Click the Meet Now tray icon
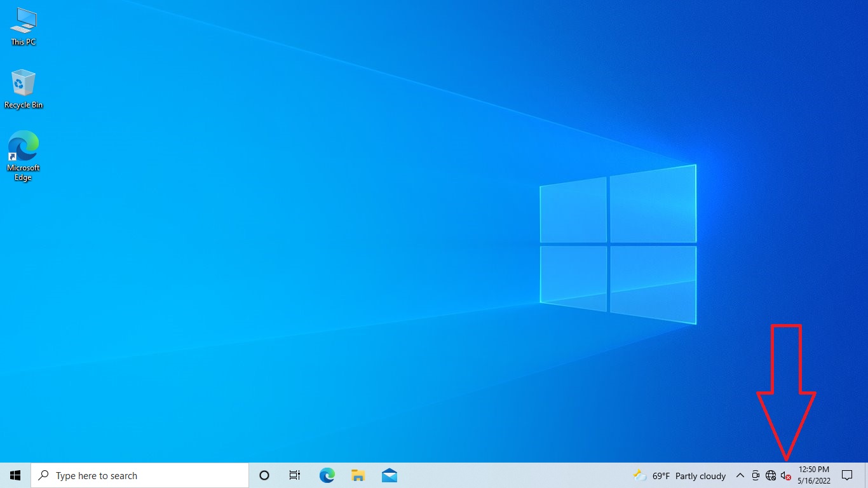 click(x=756, y=475)
